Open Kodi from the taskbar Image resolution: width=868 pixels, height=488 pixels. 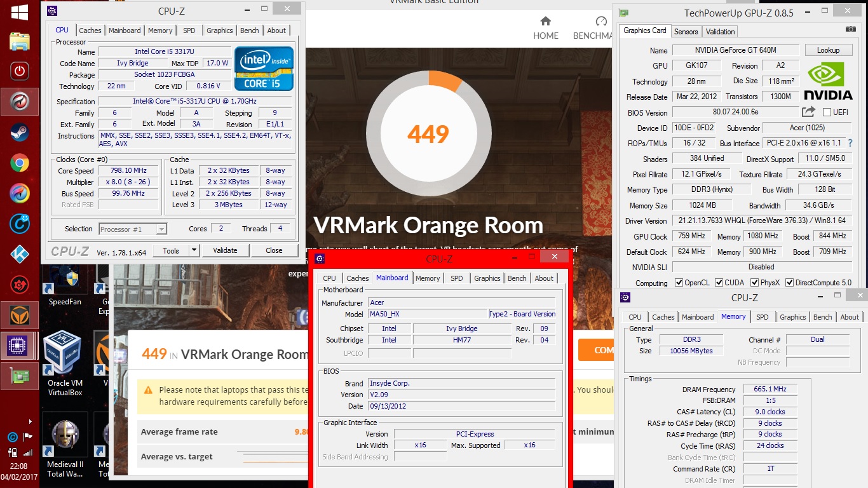tap(19, 254)
